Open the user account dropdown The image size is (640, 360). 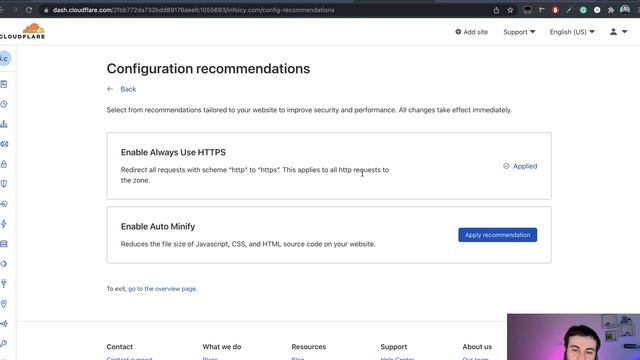click(618, 31)
